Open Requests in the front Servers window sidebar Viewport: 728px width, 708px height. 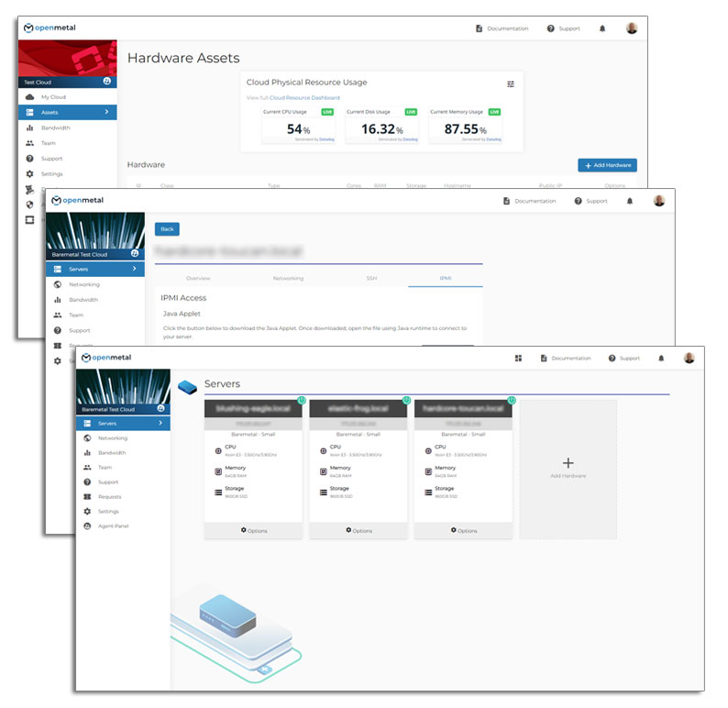[109, 497]
